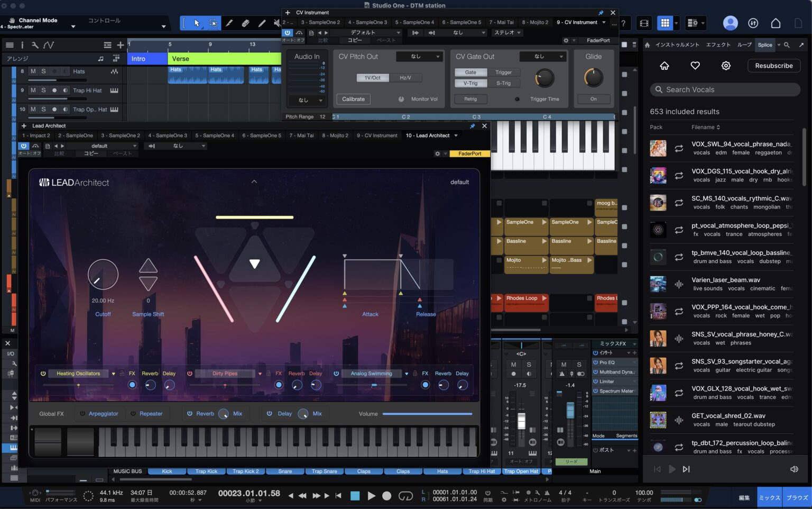Screen dimensions: 812x509
Task: Click the Resubscribe button in the Splice panel
Action: [x=773, y=66]
